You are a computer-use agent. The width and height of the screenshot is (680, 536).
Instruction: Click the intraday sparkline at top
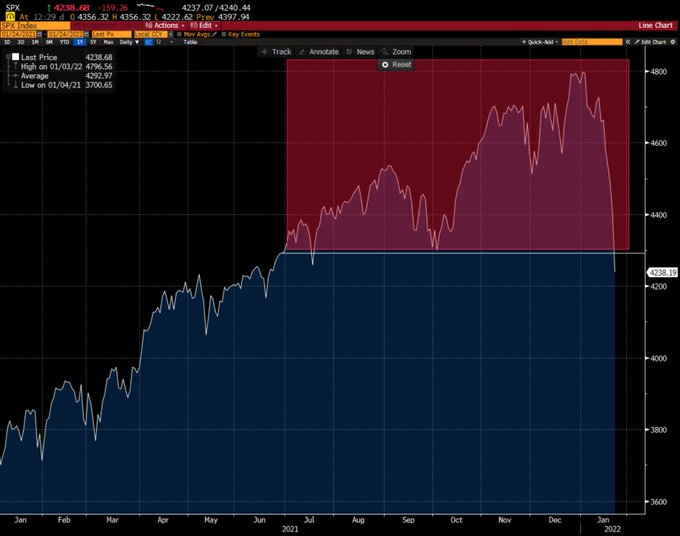(150, 7)
